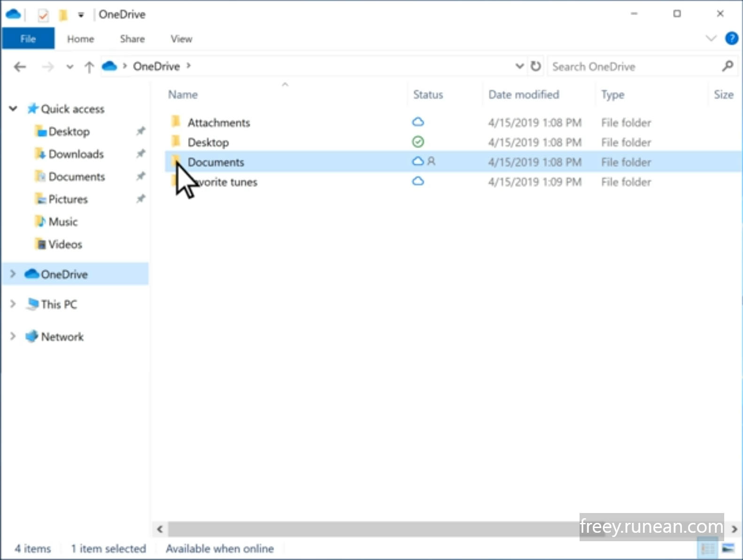Switch to the View ribbon tab
Viewport: 743px width, 560px height.
click(x=181, y=39)
